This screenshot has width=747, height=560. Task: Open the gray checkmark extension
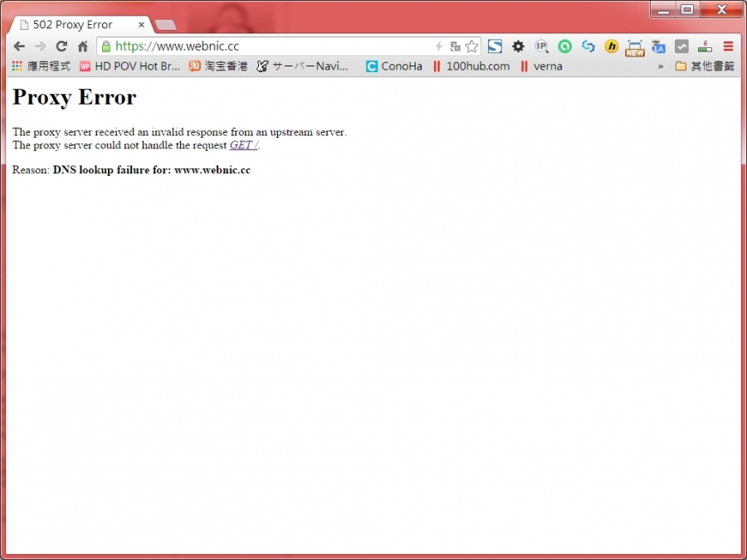681,46
